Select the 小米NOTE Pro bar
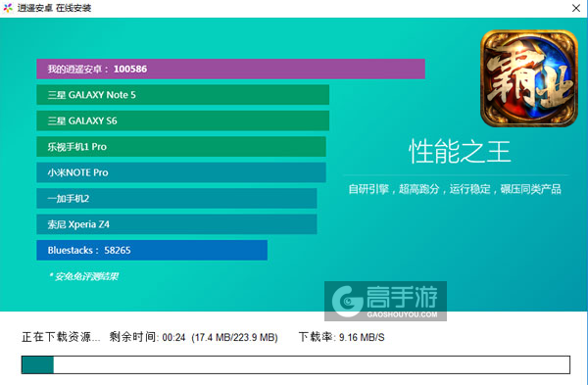This screenshot has width=588, height=385. pyautogui.click(x=181, y=172)
